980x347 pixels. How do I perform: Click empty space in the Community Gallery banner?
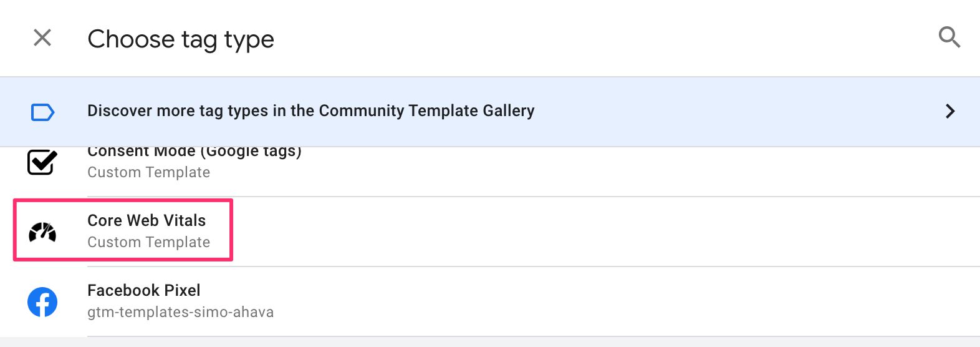click(736, 111)
